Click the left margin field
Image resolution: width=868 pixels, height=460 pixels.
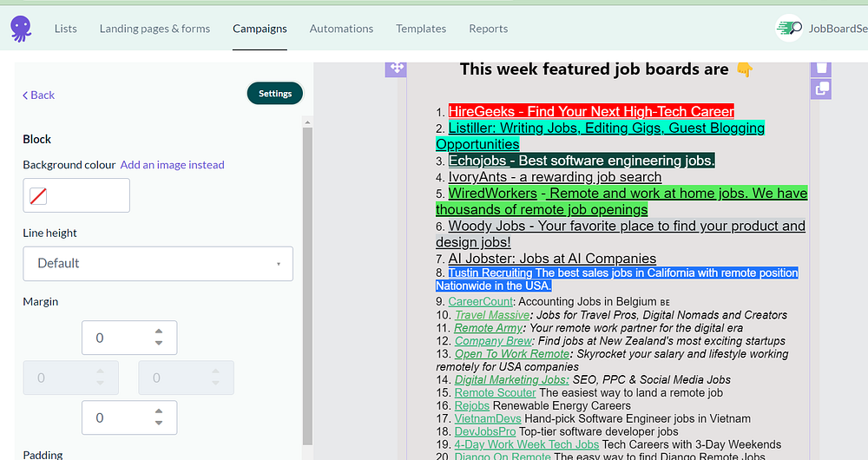[71, 378]
